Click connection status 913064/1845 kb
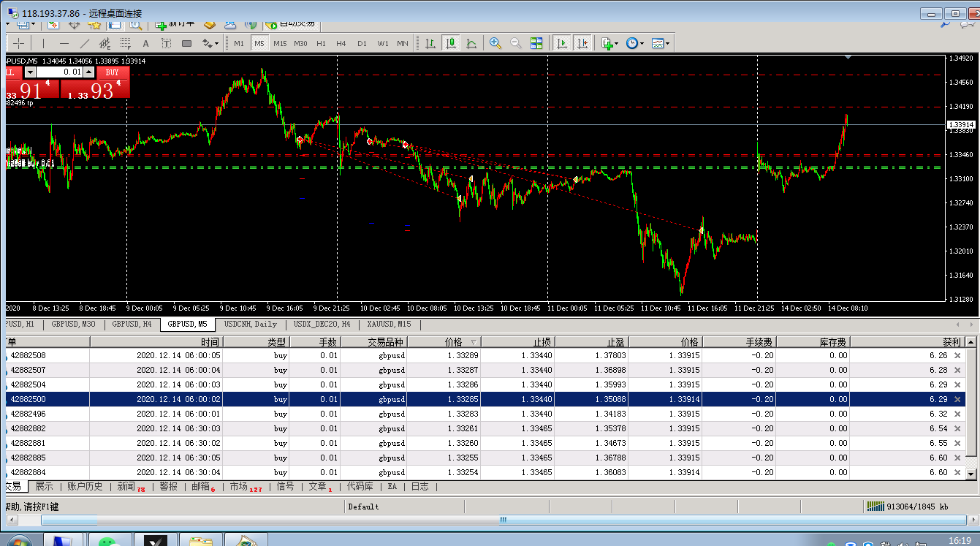Image resolution: width=980 pixels, height=546 pixels. 907,506
